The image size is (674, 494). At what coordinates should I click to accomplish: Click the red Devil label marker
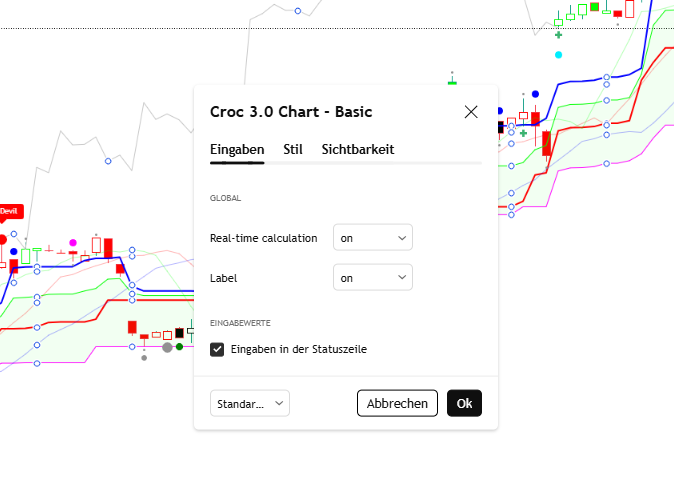point(9,211)
